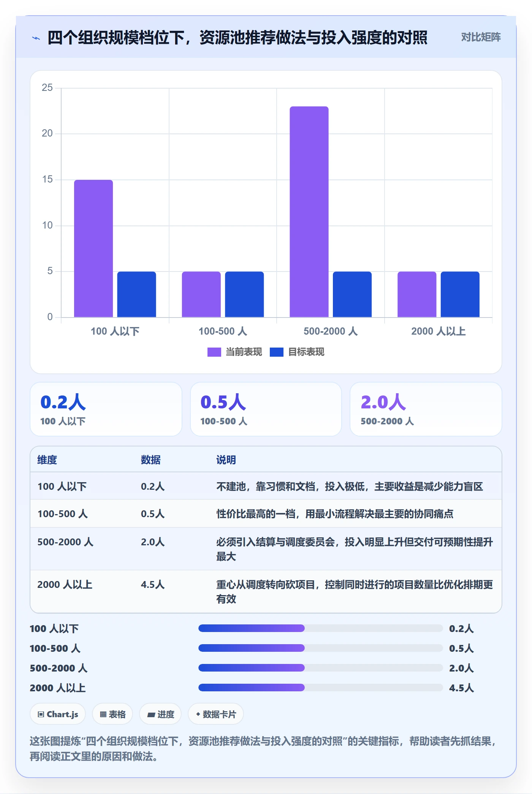Image resolution: width=532 pixels, height=794 pixels.
Task: Click the progress bar for 100 人以下
Action: pyautogui.click(x=321, y=628)
